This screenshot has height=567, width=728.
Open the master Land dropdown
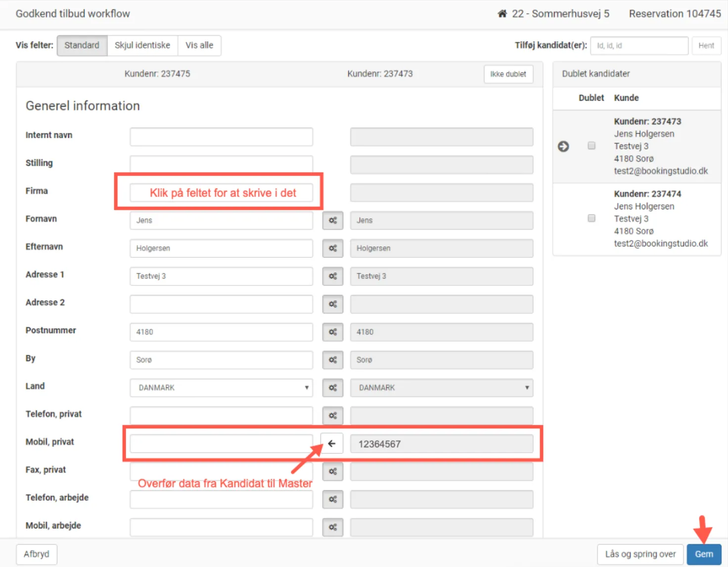coord(221,388)
